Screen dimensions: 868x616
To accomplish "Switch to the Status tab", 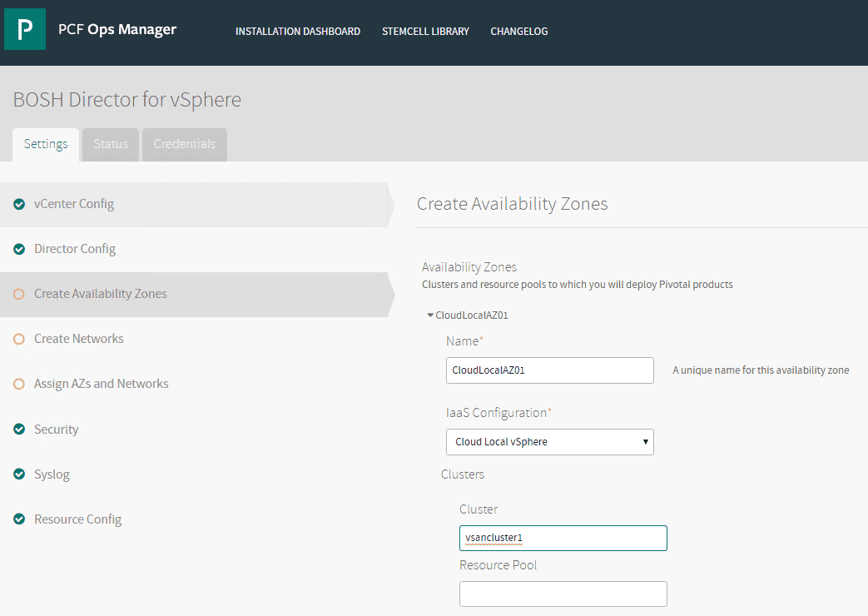I will 111,144.
